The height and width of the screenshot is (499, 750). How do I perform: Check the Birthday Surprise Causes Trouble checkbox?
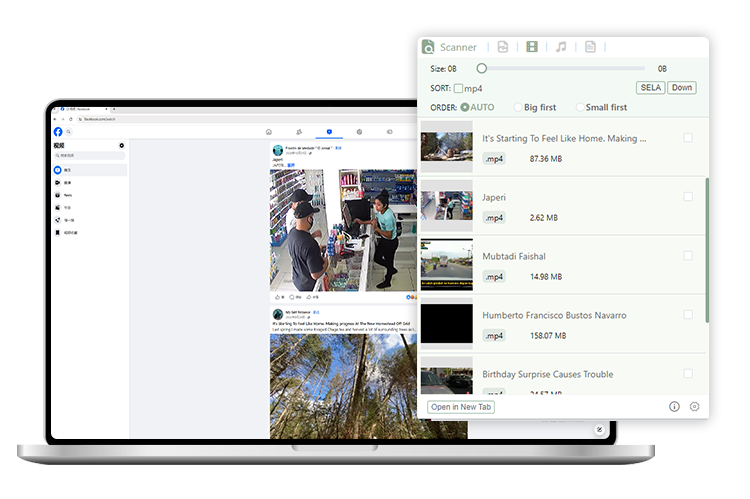[688, 373]
